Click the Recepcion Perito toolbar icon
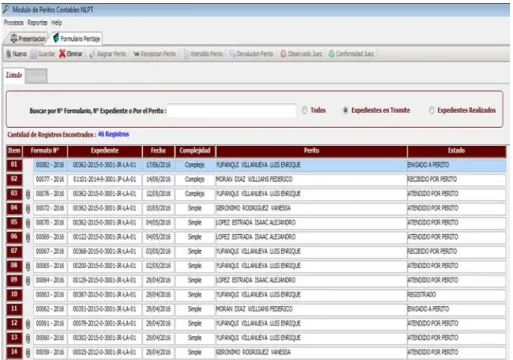This screenshot has width=513, height=360. (x=136, y=54)
